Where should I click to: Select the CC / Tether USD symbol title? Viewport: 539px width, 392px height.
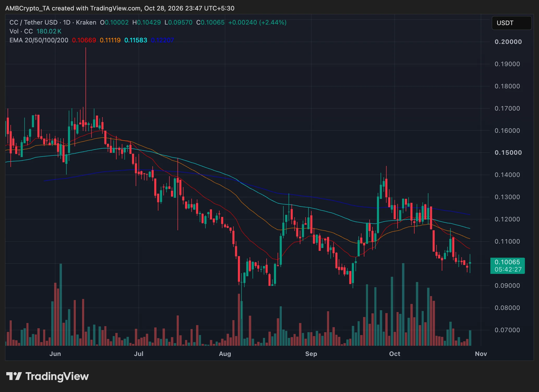point(53,22)
